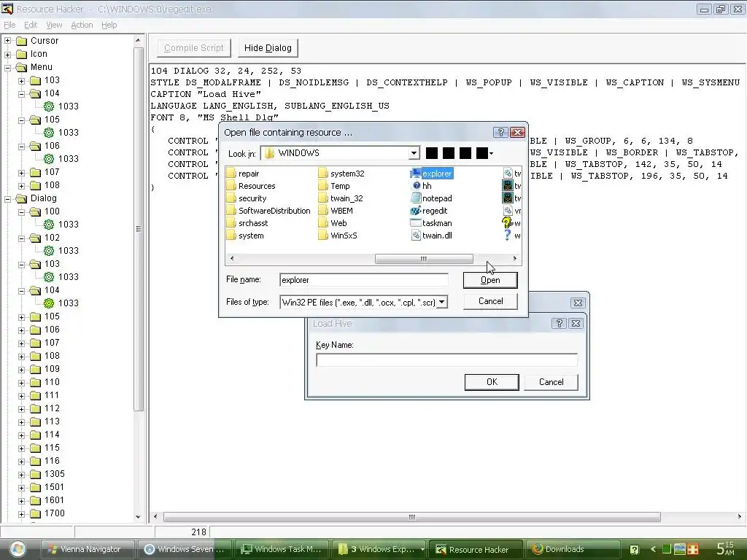Click the Hide Dialog button
The image size is (747, 560).
click(268, 47)
